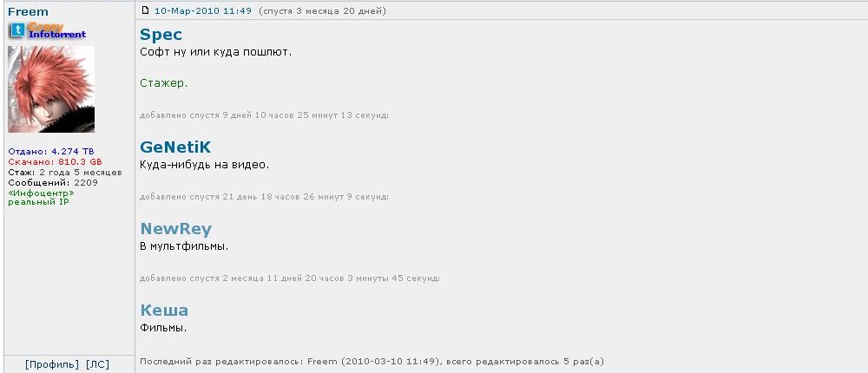Click the «Инфоцентр» group label
Viewport: 868px width, 373px height.
pyautogui.click(x=41, y=193)
